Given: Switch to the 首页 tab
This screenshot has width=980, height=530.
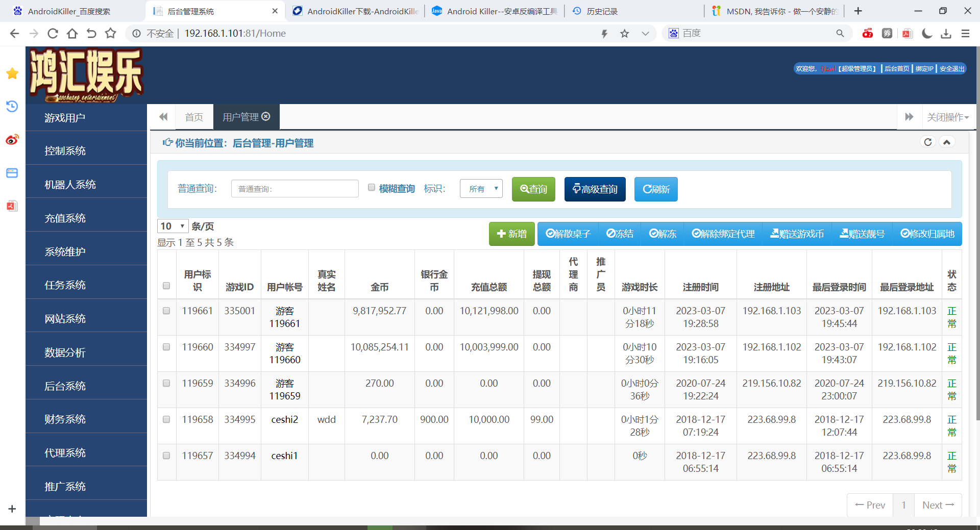Looking at the screenshot, I should click(194, 117).
